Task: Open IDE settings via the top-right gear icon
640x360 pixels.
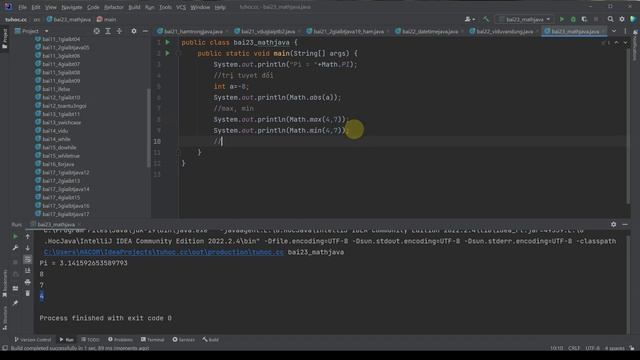Action: (622, 19)
